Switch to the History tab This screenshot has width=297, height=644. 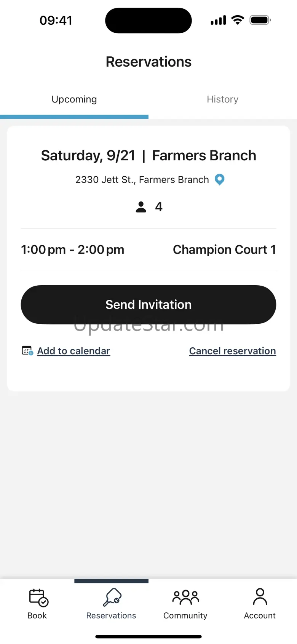click(x=223, y=99)
